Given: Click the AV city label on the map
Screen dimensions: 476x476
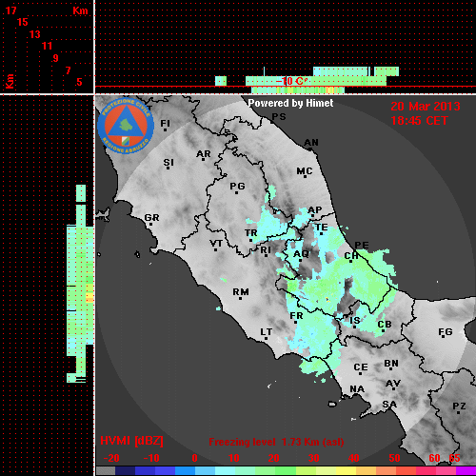Looking at the screenshot, I should (x=393, y=384).
